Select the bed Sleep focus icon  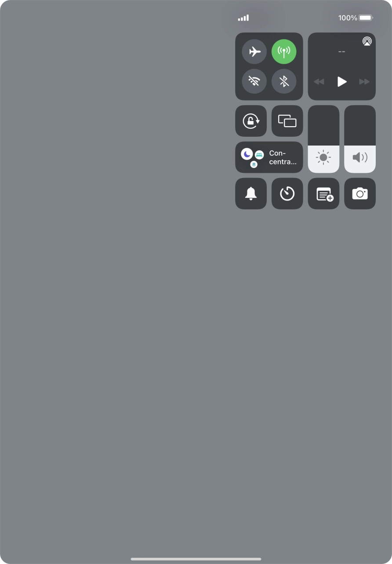coord(259,154)
